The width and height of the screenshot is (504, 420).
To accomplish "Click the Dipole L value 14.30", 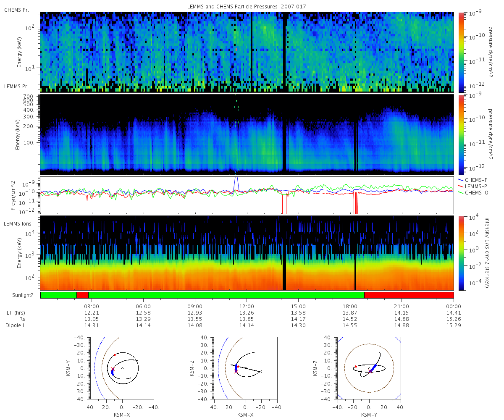I will coord(299,325).
